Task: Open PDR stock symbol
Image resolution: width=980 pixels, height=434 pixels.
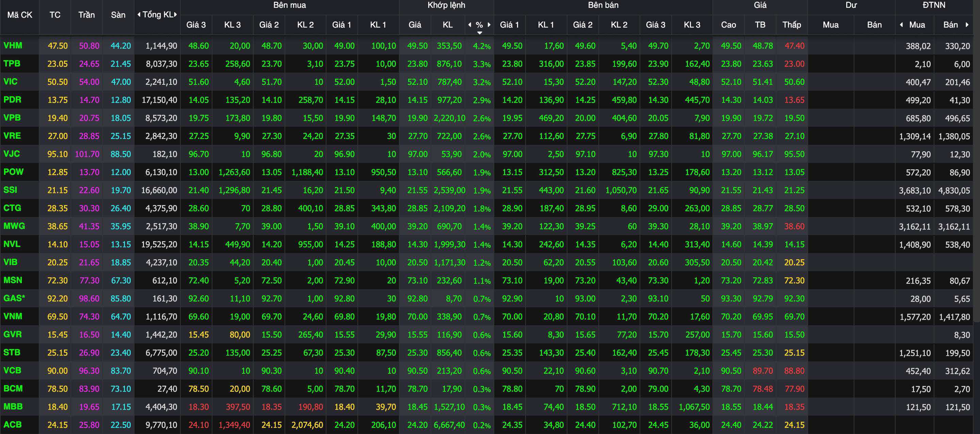Action: coord(12,100)
